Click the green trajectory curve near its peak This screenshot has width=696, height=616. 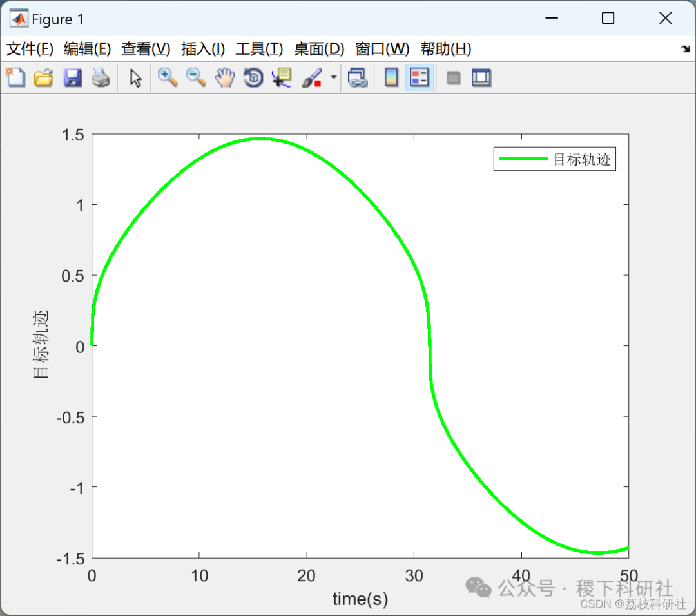[x=261, y=139]
